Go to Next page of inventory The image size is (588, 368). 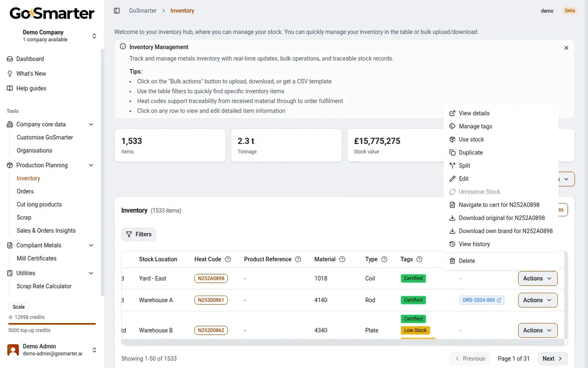pyautogui.click(x=552, y=359)
